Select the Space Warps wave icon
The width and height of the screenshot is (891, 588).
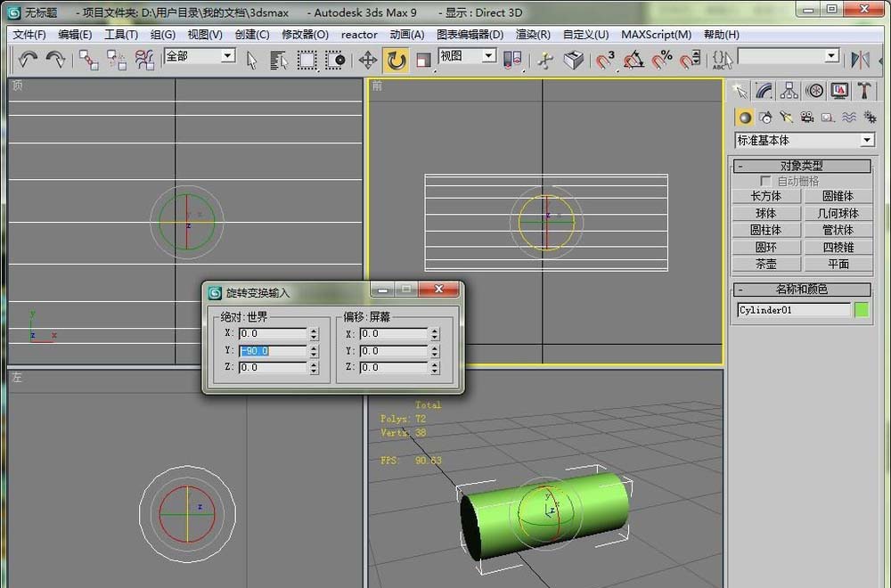[849, 117]
